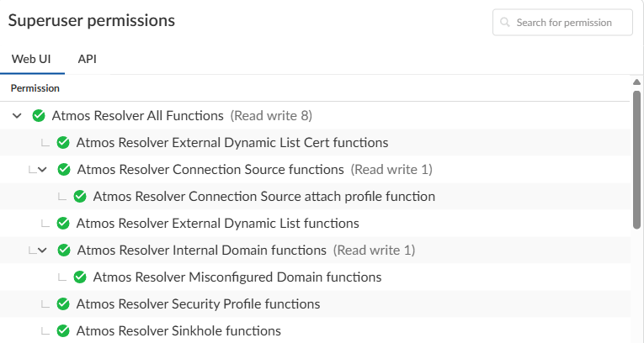Click green check for Sinkhole functions
The height and width of the screenshot is (343, 644).
click(62, 331)
